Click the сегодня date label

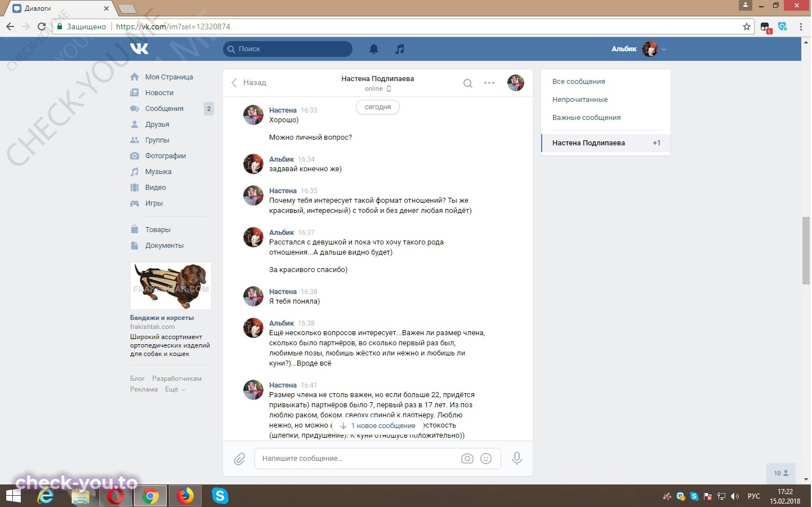point(378,107)
